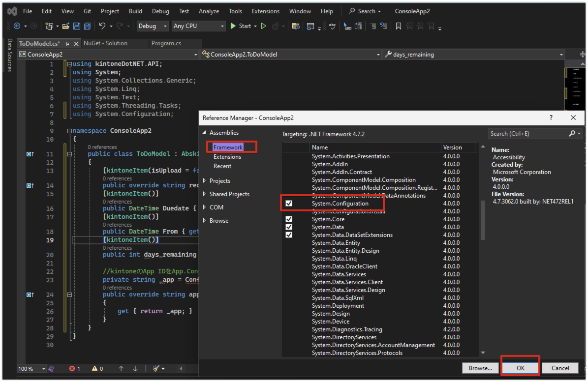Click the code cleanup broom icon
Viewport: 588px width, 382px height.
(156, 368)
